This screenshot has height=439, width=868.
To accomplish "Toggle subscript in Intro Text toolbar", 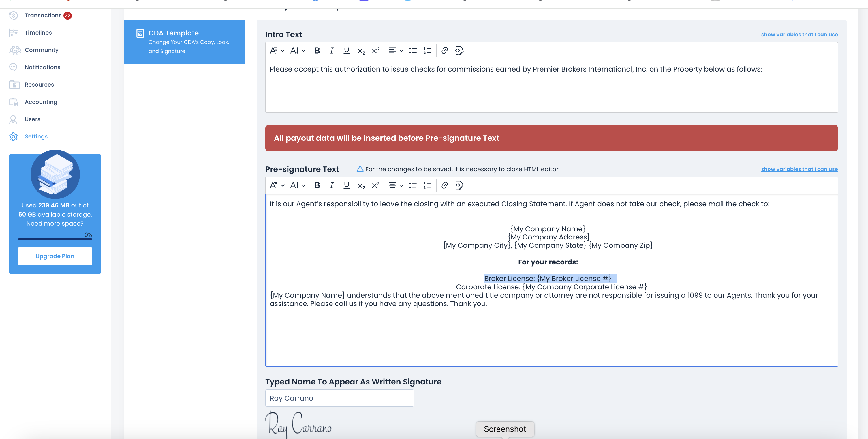I will click(x=361, y=51).
